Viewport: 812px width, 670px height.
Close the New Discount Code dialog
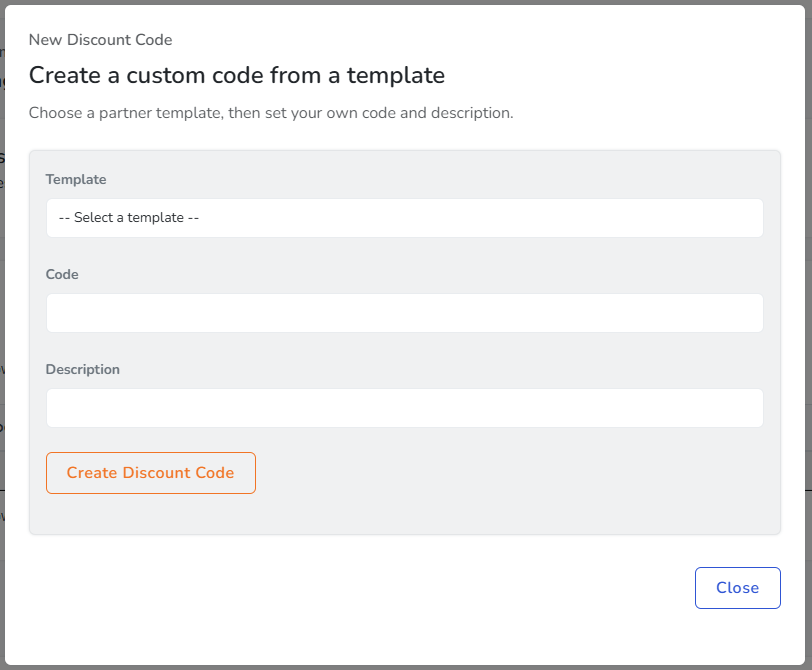[x=737, y=588]
